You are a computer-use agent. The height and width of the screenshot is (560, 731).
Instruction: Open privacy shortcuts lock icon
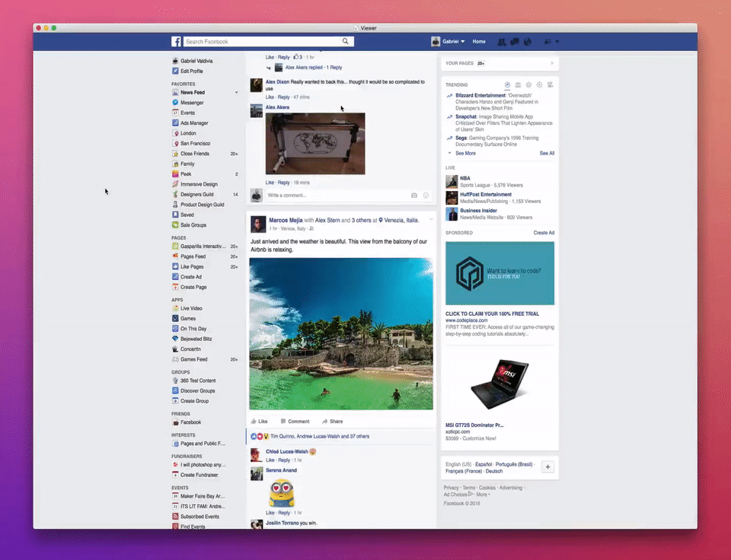pos(547,41)
